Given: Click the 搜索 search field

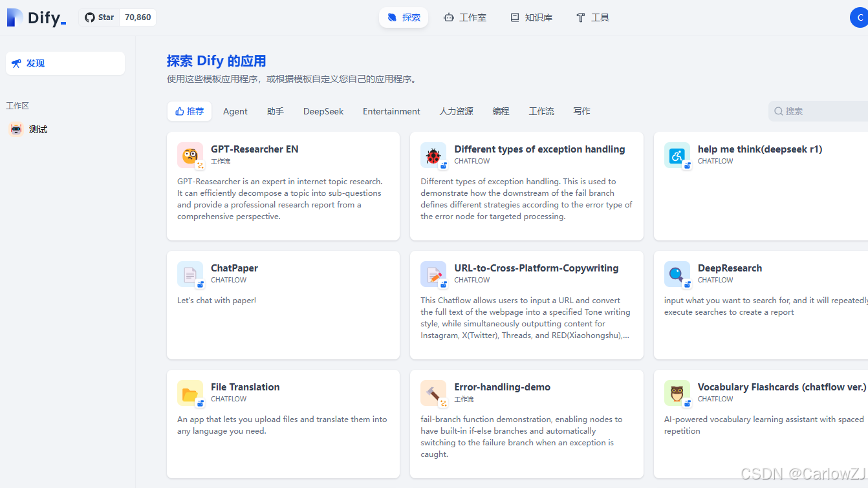Looking at the screenshot, I should pyautogui.click(x=818, y=111).
